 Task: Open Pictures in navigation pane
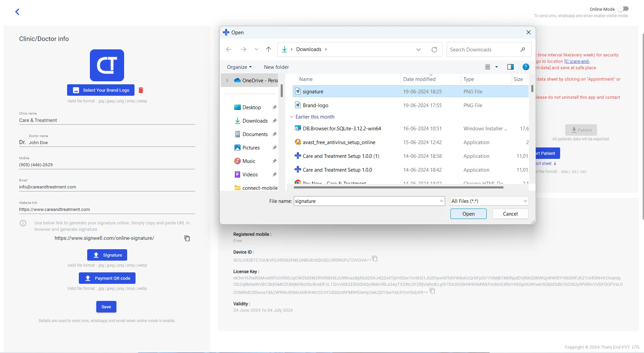tap(251, 148)
